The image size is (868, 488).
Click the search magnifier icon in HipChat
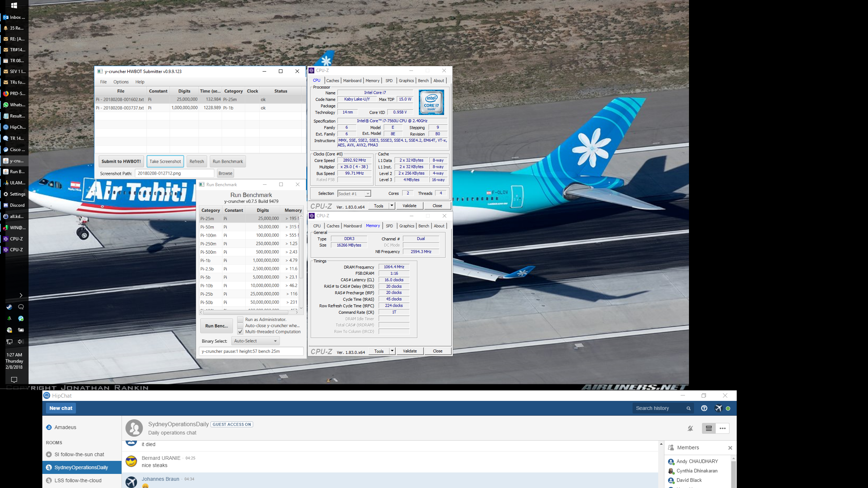coord(689,408)
